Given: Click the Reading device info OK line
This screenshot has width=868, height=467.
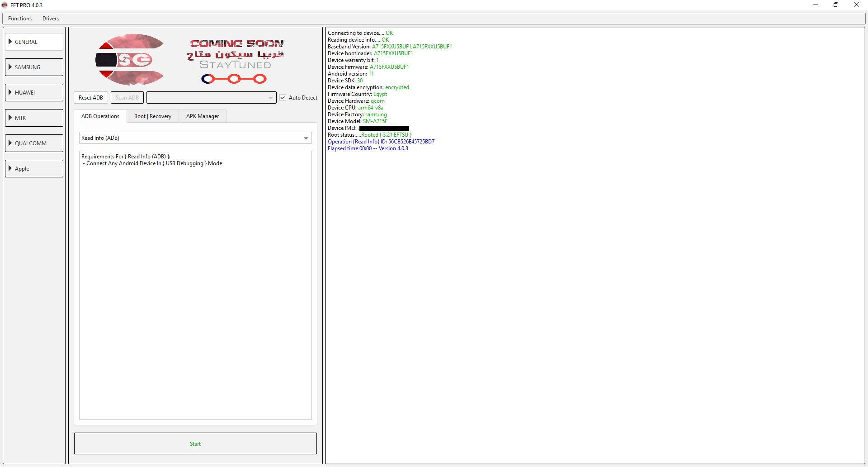Looking at the screenshot, I should tap(358, 40).
